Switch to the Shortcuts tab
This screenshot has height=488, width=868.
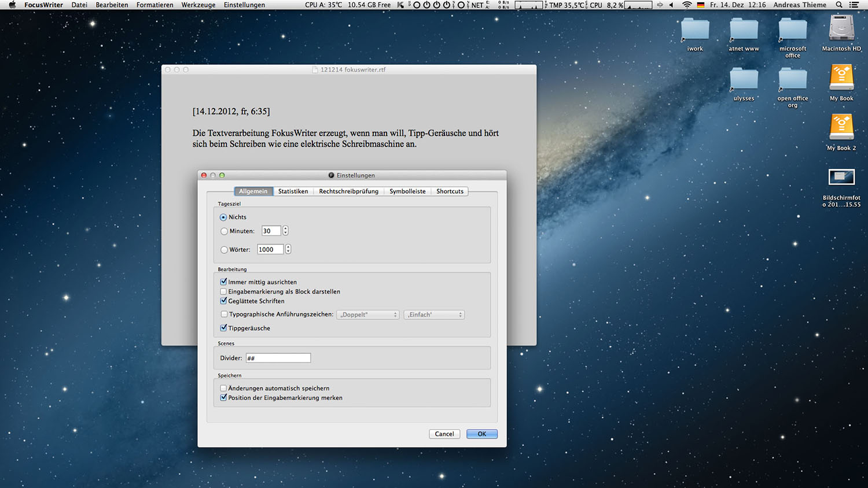click(x=450, y=191)
